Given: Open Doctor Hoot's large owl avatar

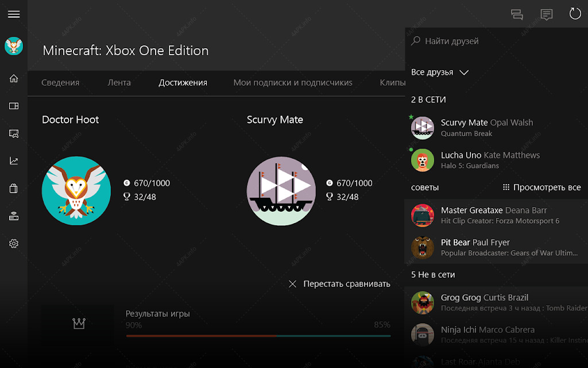Looking at the screenshot, I should (x=76, y=191).
